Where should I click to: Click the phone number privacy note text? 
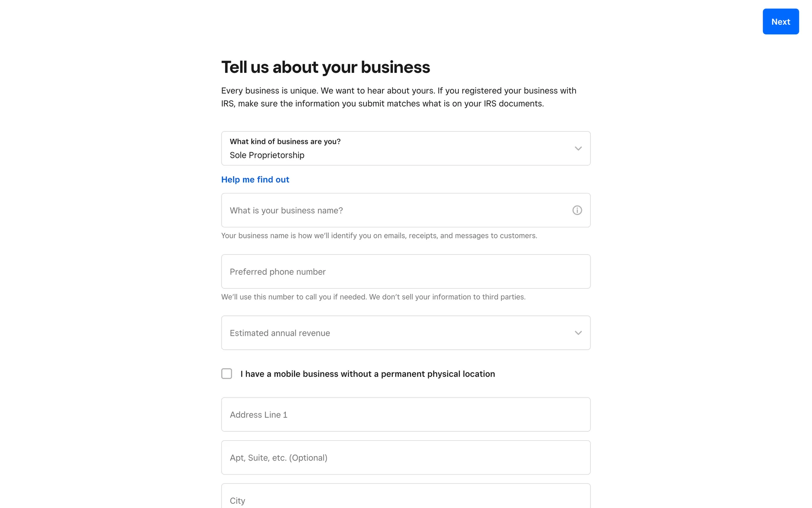click(373, 297)
